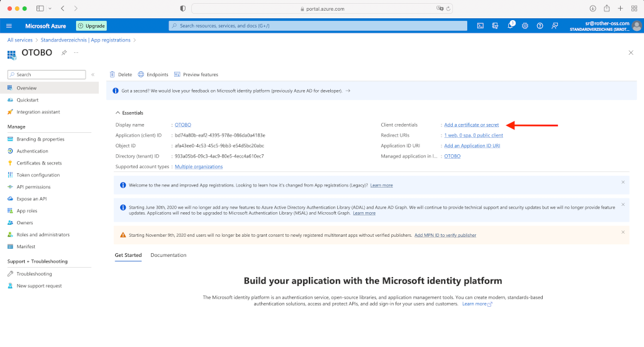The height and width of the screenshot is (347, 644).
Task: Open a new Safari tab
Action: (620, 8)
